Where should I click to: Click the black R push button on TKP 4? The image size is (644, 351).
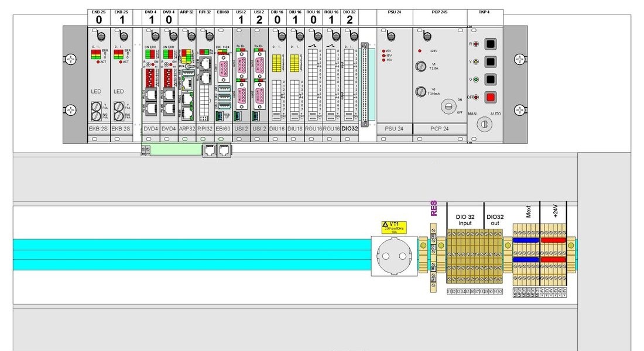[x=491, y=43]
